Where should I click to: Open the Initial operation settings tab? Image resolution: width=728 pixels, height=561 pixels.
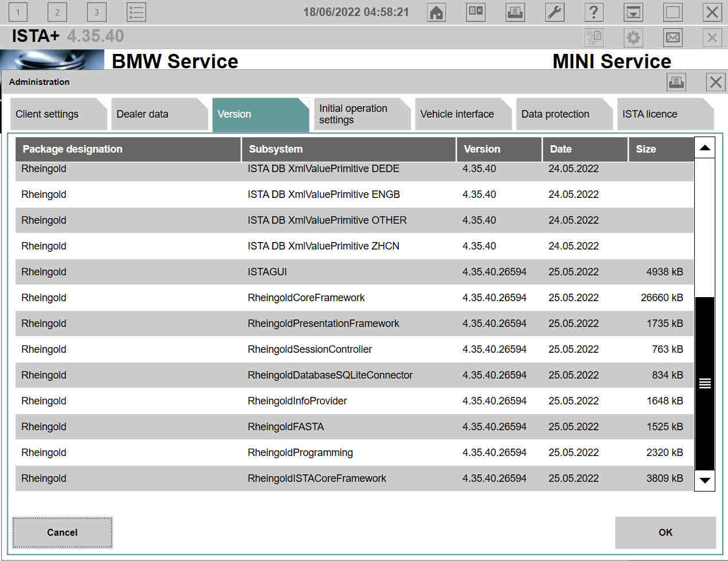click(x=362, y=114)
